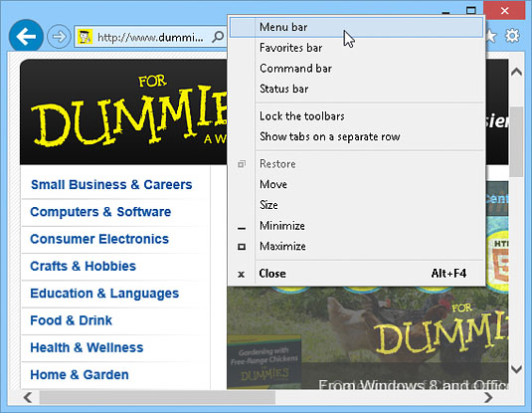The height and width of the screenshot is (413, 532).
Task: Click the chickens For Dummies promo image
Action: click(368, 338)
